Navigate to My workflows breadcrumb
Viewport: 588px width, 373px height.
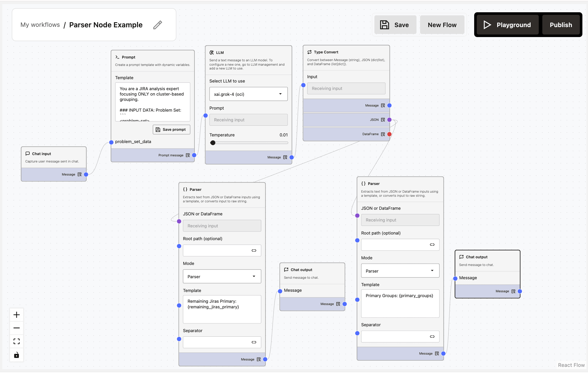click(40, 25)
